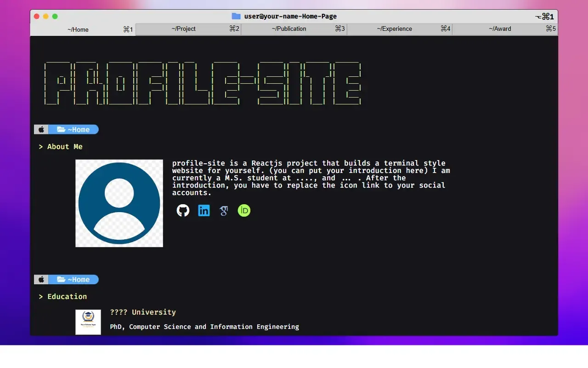Go to the ~/Experience tab
Viewport: 588px width, 368px height.
coord(400,29)
